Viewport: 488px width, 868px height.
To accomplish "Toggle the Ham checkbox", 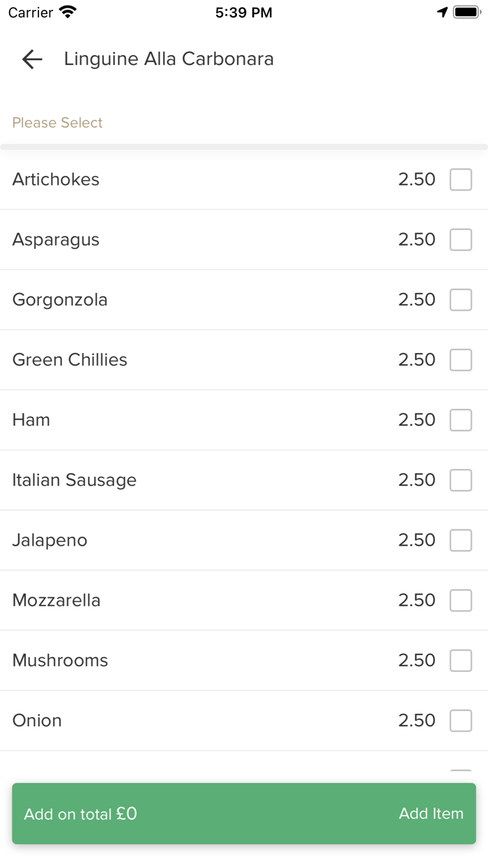I will click(x=460, y=419).
